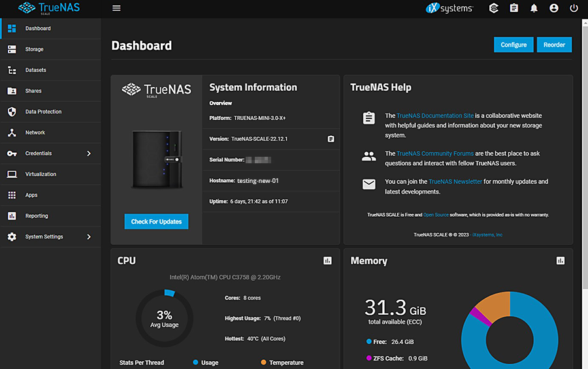The height and width of the screenshot is (369, 588).
Task: Open CPU reports chart icon
Action: pyautogui.click(x=327, y=261)
